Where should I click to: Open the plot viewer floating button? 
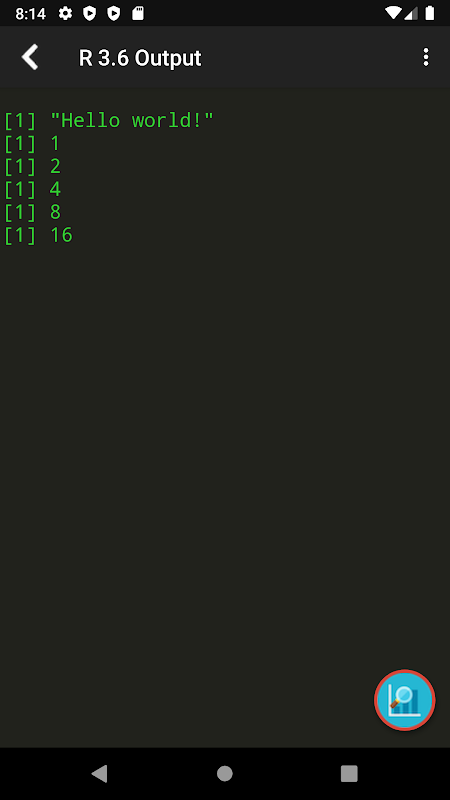click(x=405, y=700)
